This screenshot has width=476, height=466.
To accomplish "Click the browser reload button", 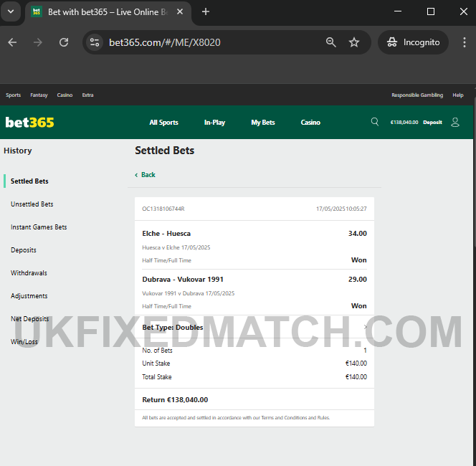I will click(64, 42).
